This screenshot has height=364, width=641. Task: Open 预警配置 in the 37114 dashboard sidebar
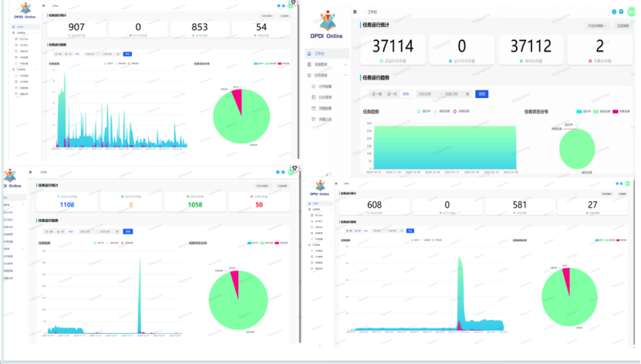(x=326, y=108)
